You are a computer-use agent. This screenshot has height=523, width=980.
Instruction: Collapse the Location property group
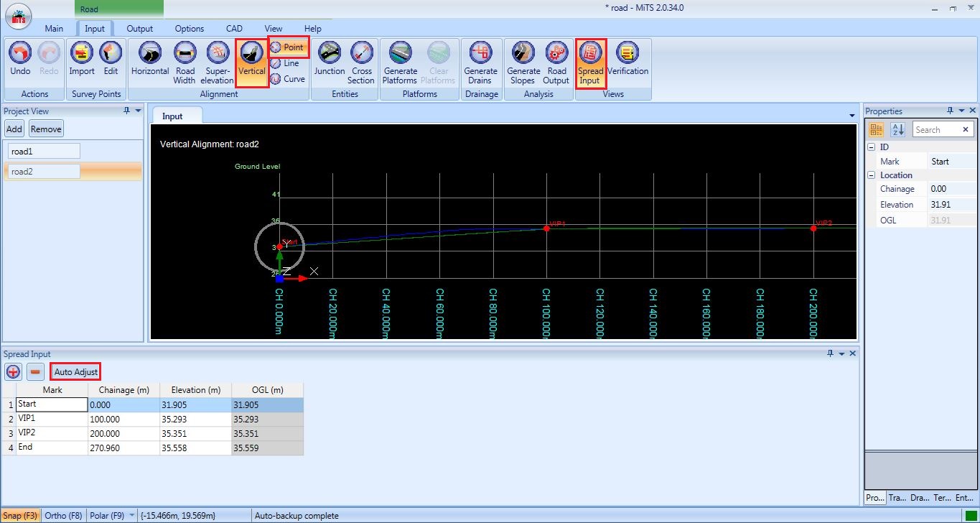[x=872, y=175]
